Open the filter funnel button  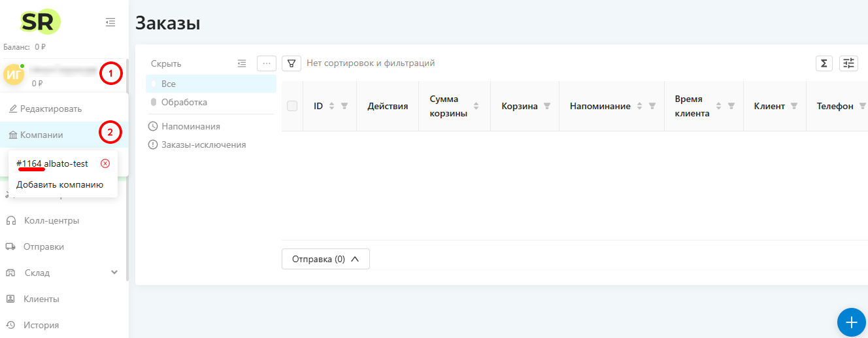point(292,63)
